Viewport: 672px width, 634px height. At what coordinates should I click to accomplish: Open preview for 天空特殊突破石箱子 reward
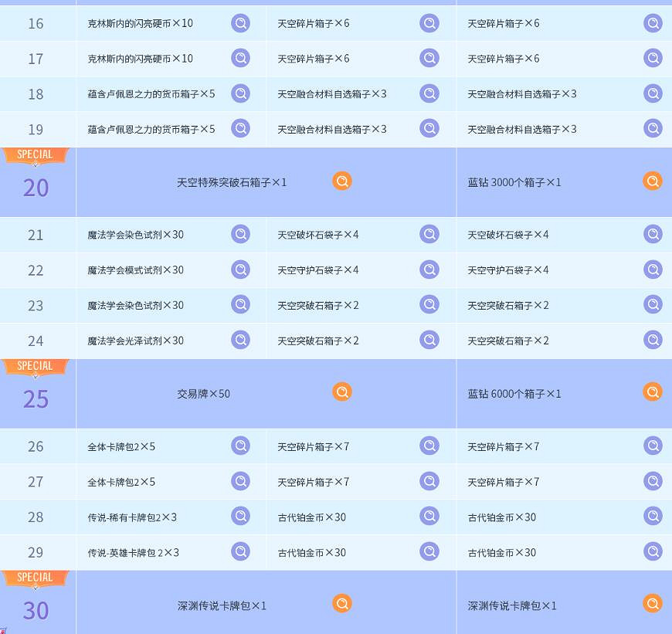[342, 181]
